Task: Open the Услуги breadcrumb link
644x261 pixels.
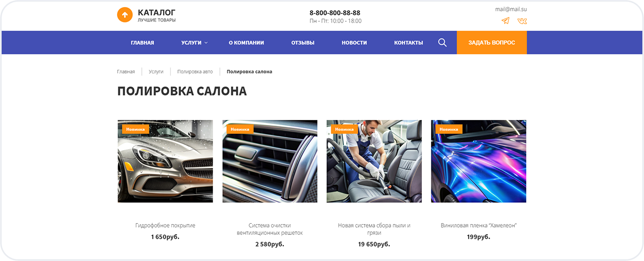Action: tap(156, 72)
